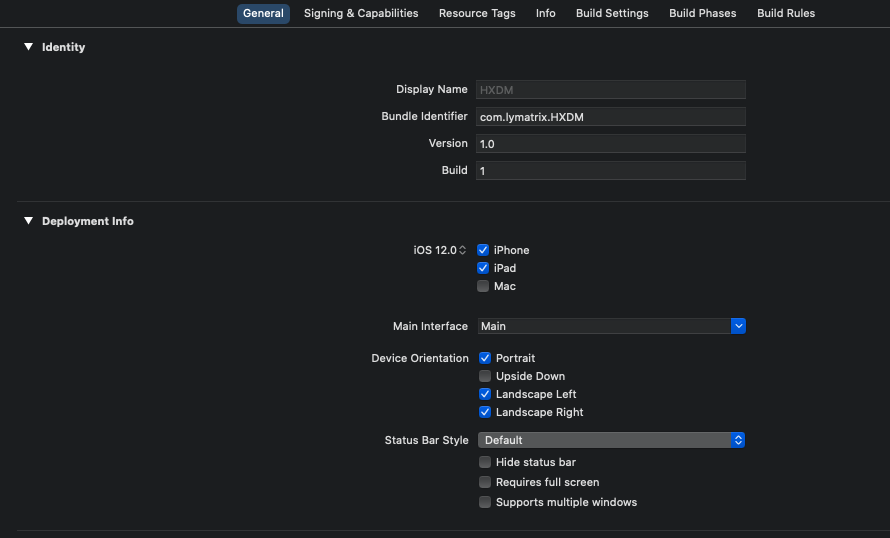Open the Resource Tags tab
This screenshot has height=538, width=890.
click(477, 13)
